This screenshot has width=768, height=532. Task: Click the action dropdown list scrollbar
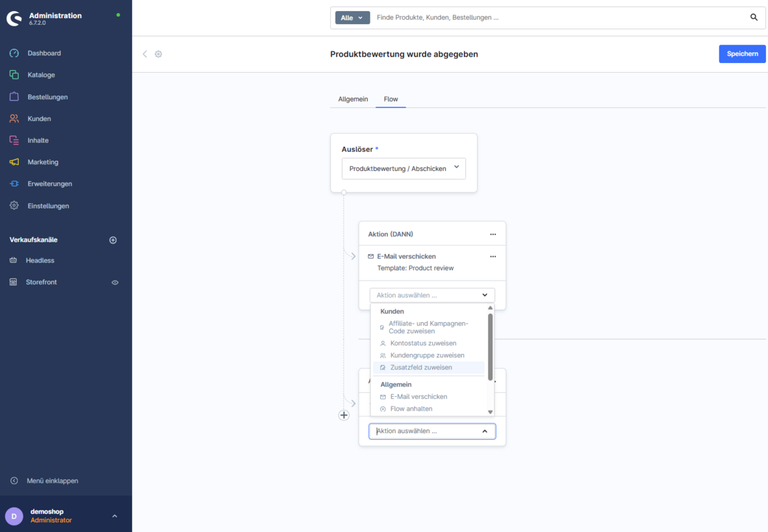click(490, 346)
